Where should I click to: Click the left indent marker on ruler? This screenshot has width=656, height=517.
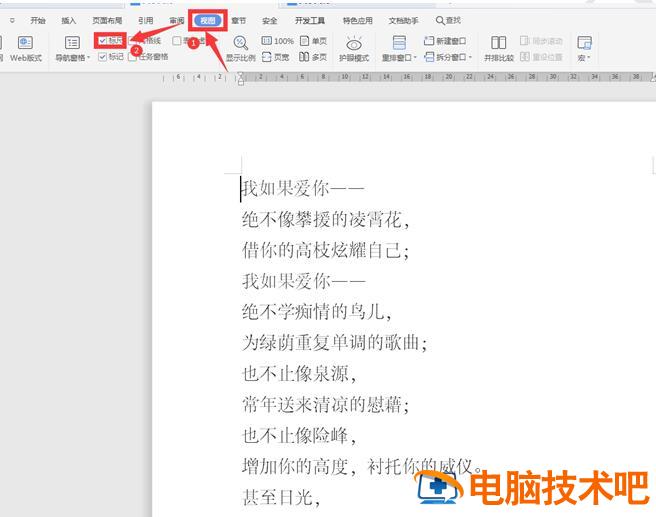(241, 82)
